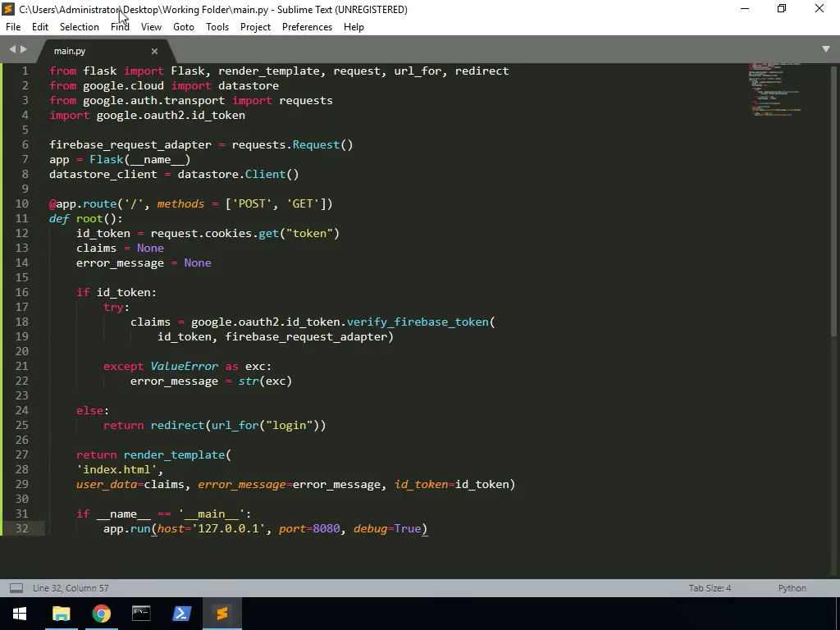Click the Sublime Text title bar icon
The width and height of the screenshot is (840, 630).
pos(8,9)
